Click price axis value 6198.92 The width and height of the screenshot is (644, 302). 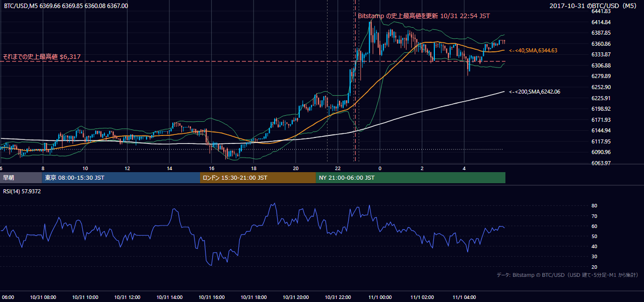601,109
